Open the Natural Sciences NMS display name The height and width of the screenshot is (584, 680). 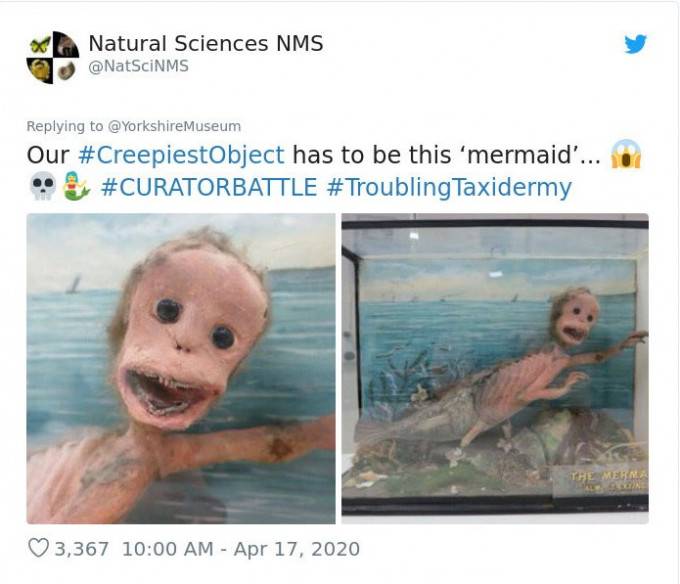tap(206, 43)
